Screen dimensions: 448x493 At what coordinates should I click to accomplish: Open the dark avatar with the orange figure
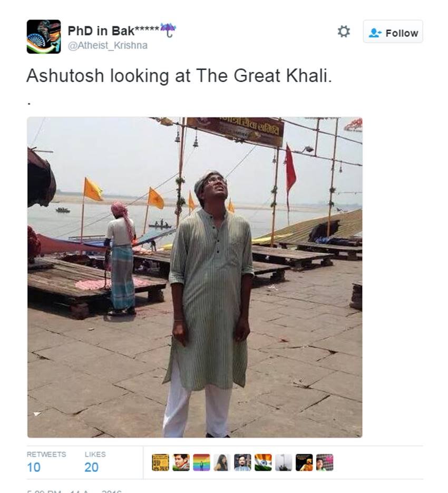pos(304,462)
